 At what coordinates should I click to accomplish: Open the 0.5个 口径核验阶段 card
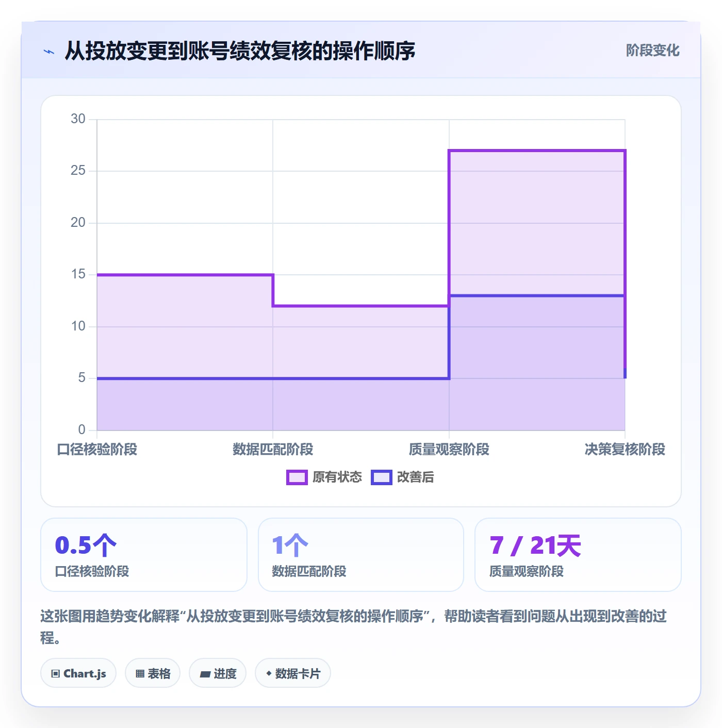pyautogui.click(x=144, y=555)
